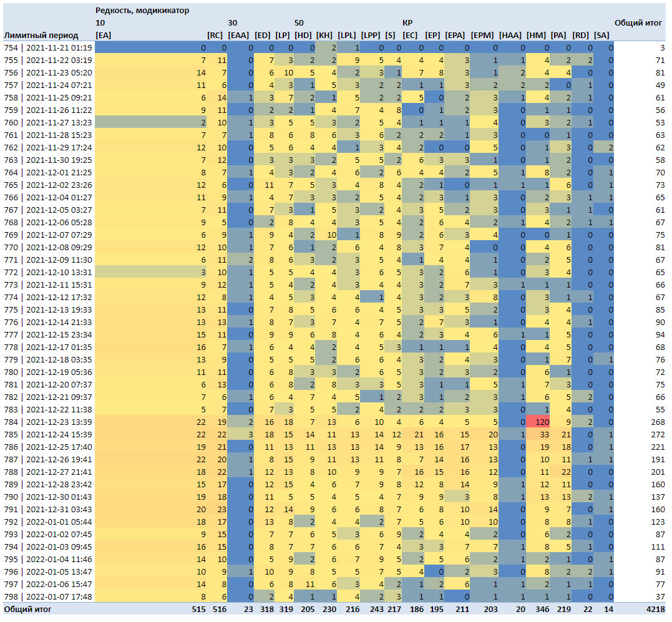672x622 pixels.
Task: Click row label '780 | 2021-12-19 05:36'
Action: click(x=48, y=372)
